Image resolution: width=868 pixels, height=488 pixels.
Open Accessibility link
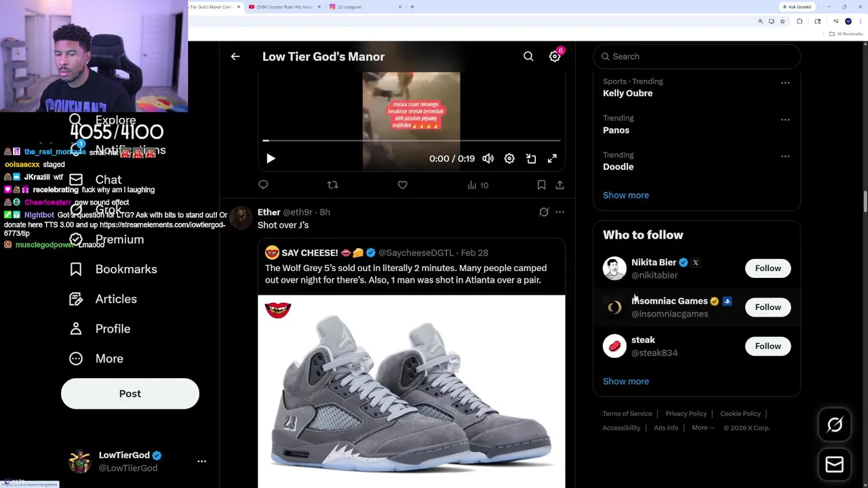coord(621,428)
